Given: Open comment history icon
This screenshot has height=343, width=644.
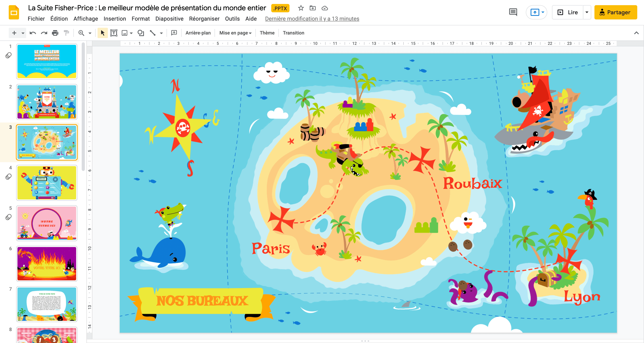Looking at the screenshot, I should (513, 12).
